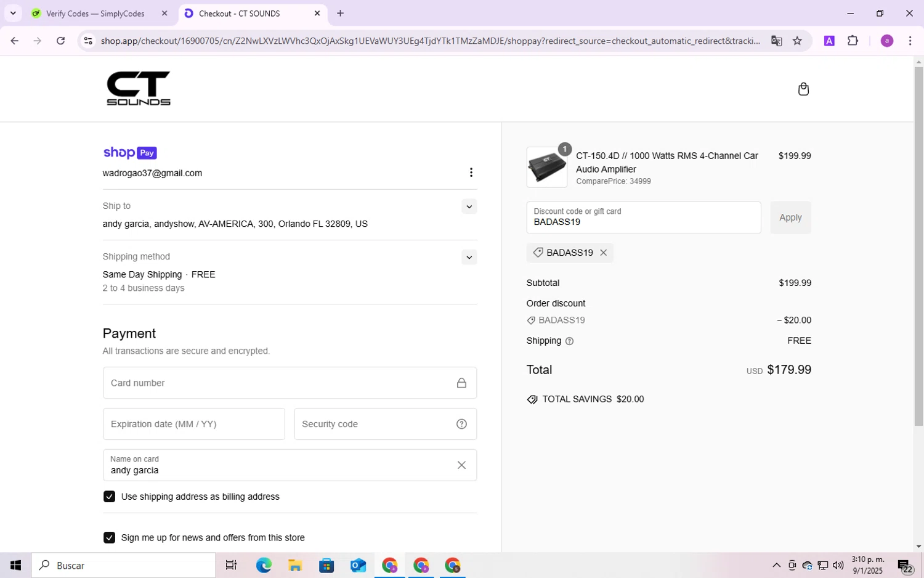Close the Checkout - CT SOUNDS tab
Viewport: 924px width, 578px height.
tap(317, 13)
